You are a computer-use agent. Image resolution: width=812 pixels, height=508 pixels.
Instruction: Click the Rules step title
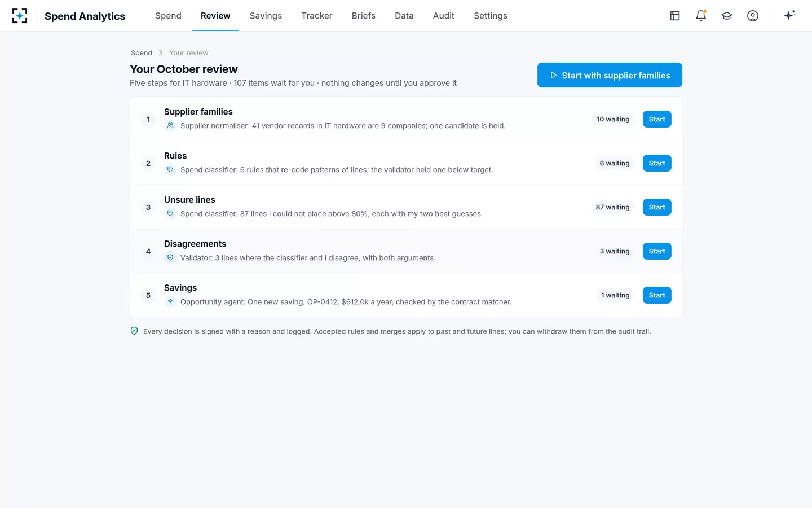click(175, 156)
